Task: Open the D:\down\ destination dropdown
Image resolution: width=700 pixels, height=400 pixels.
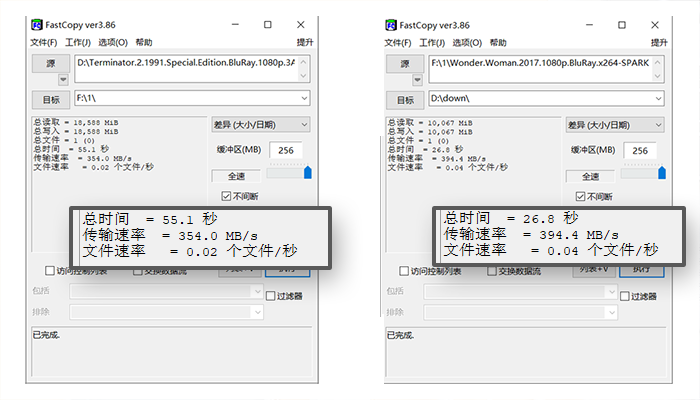Action: (x=658, y=99)
